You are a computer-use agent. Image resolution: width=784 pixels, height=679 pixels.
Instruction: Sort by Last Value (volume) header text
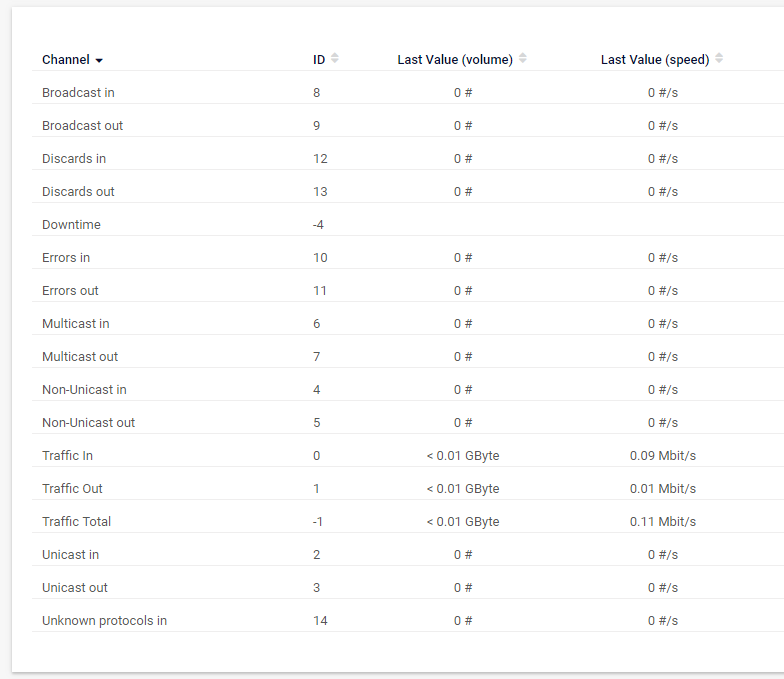(x=455, y=60)
